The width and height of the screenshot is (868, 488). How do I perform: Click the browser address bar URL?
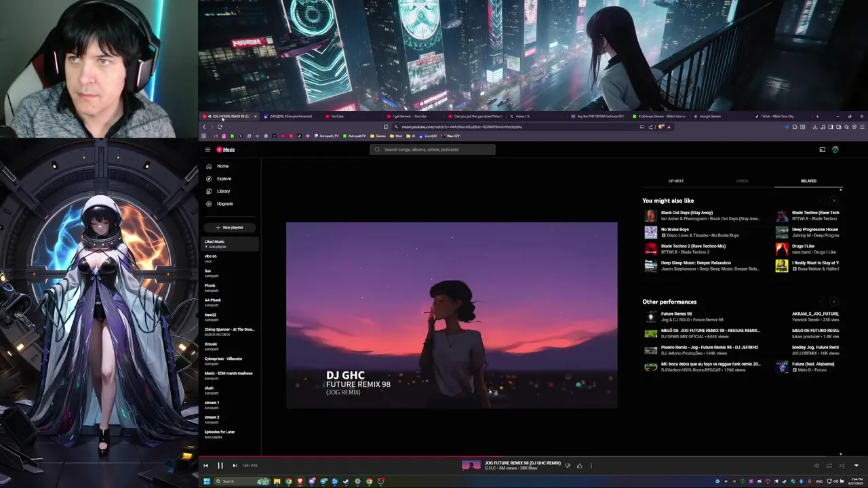click(x=461, y=127)
